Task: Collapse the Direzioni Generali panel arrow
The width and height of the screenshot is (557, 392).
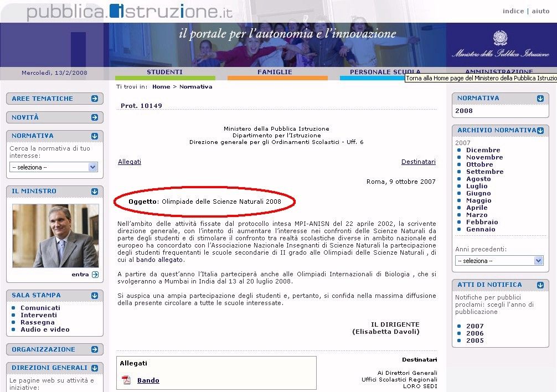Action: pyautogui.click(x=95, y=368)
